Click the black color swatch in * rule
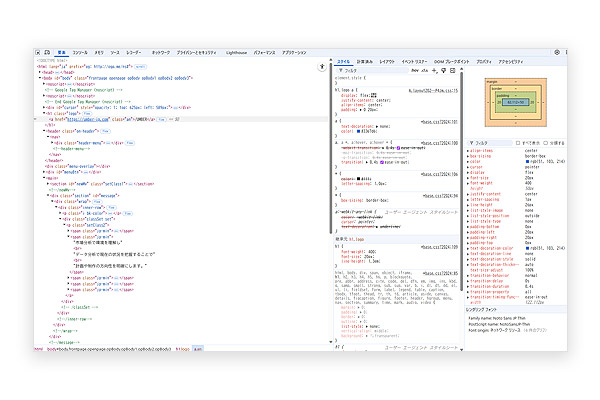600x400 pixels. [359, 179]
